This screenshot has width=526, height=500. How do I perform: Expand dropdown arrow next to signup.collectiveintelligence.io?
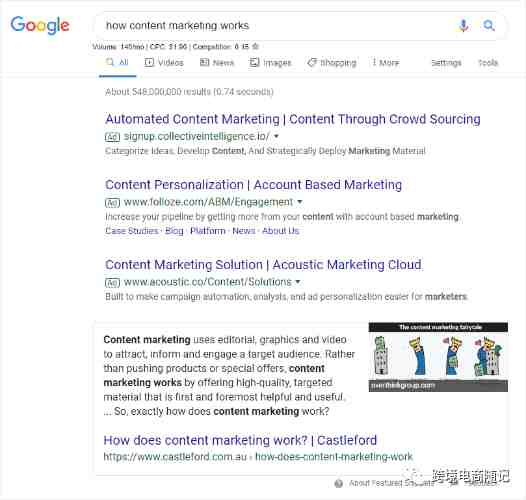276,137
